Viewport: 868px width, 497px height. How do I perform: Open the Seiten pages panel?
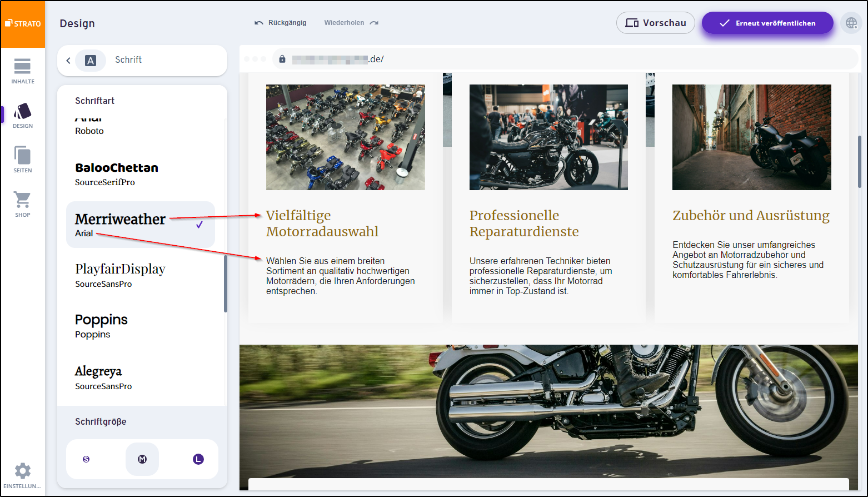(23, 160)
